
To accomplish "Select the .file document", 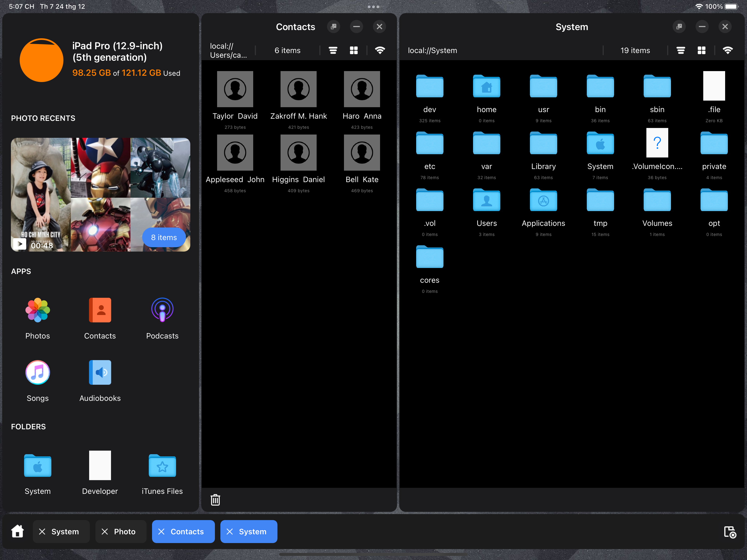I will pyautogui.click(x=714, y=86).
